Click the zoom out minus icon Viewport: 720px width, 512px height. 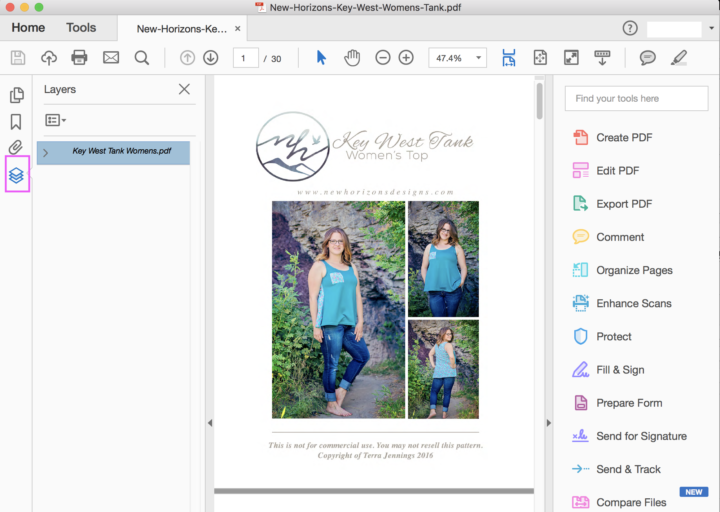point(383,57)
